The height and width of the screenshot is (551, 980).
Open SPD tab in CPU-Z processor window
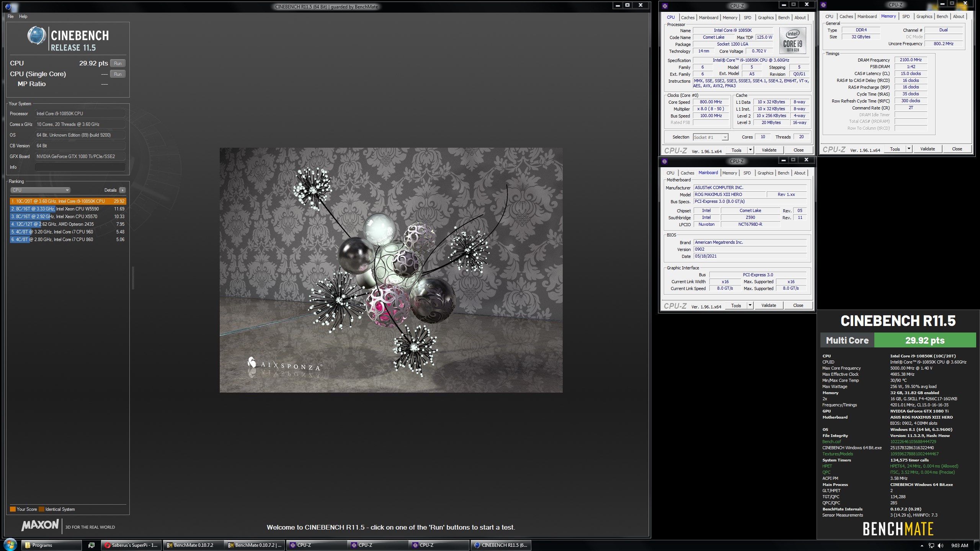[747, 18]
